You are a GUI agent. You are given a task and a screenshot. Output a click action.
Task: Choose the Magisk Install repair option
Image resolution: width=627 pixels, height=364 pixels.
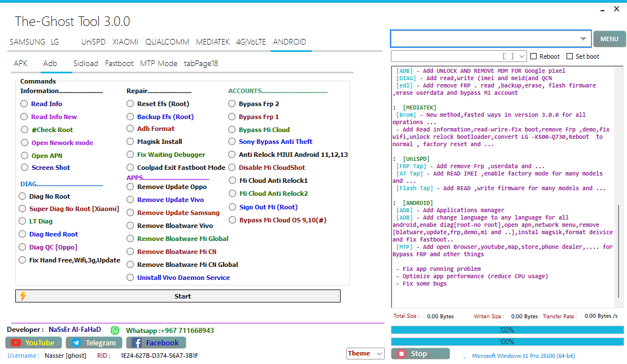click(x=130, y=142)
